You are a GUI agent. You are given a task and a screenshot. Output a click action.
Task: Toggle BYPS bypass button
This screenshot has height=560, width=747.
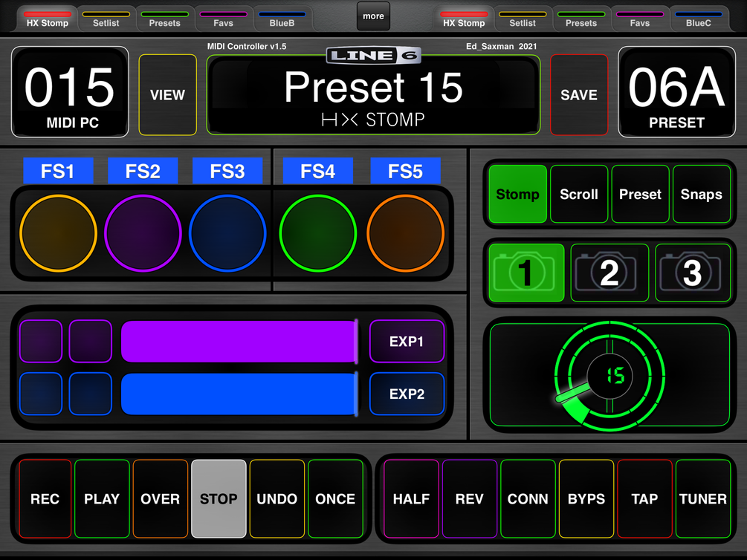[586, 498]
